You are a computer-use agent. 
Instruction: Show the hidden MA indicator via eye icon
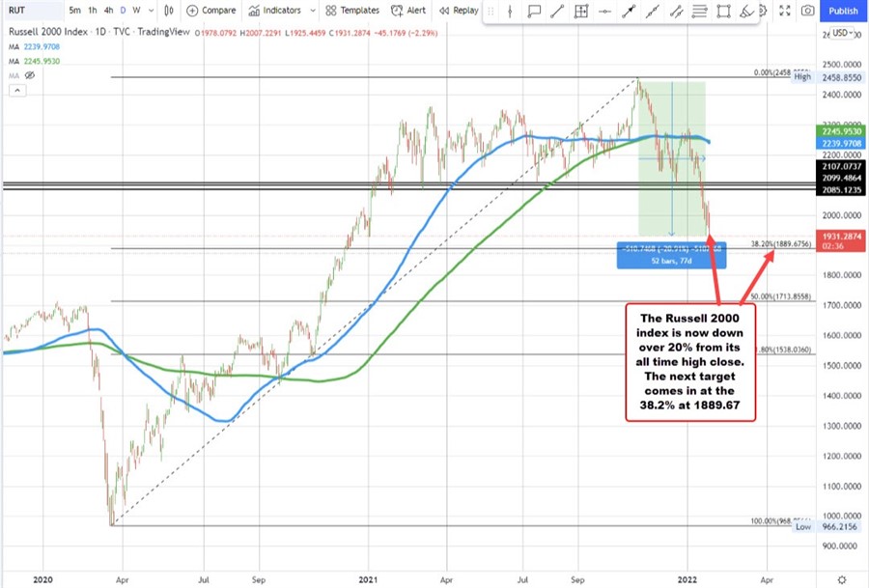tap(30, 75)
